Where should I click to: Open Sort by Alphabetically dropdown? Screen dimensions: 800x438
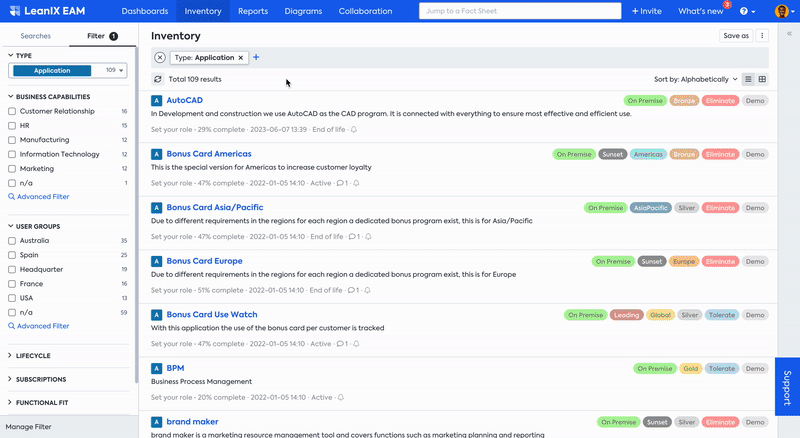(696, 79)
